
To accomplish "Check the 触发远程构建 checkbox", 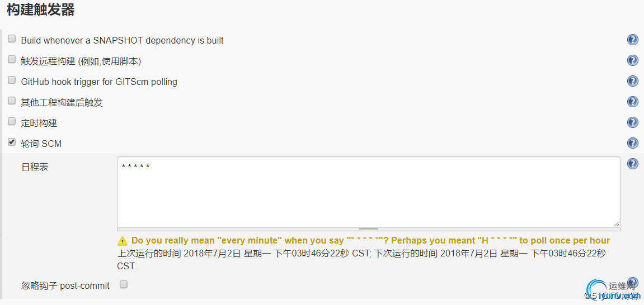I will (12, 59).
